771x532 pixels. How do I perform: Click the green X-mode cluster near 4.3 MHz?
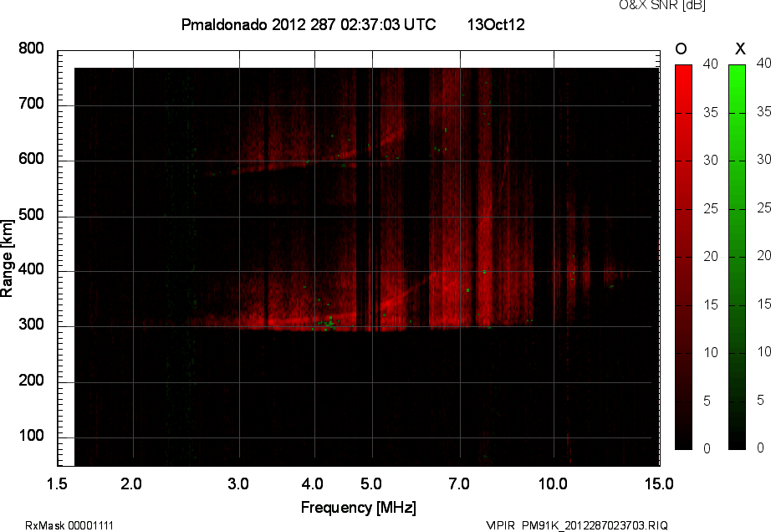(x=329, y=323)
